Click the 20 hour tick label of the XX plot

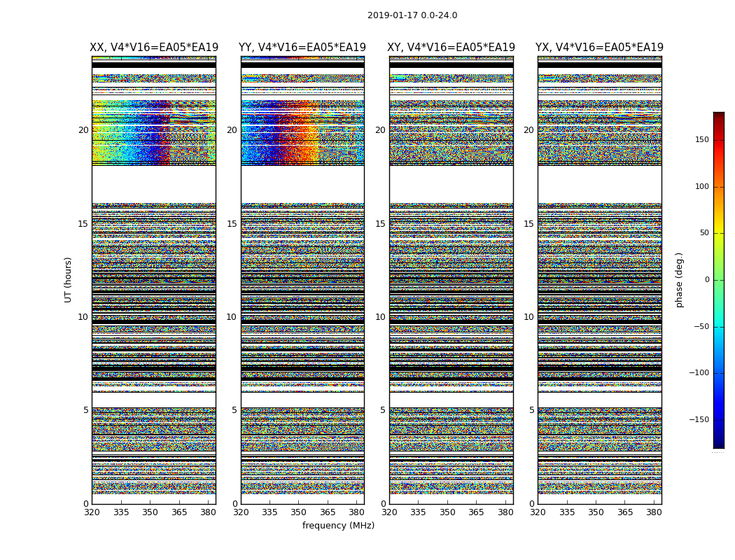point(83,130)
